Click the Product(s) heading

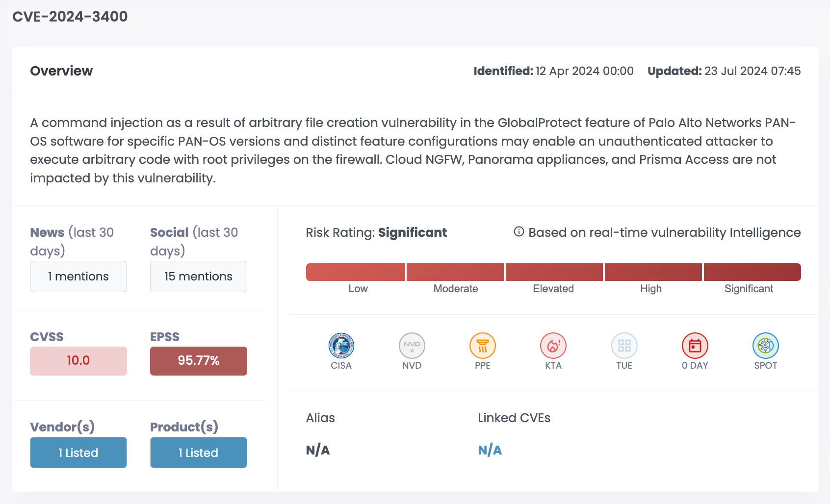(184, 427)
